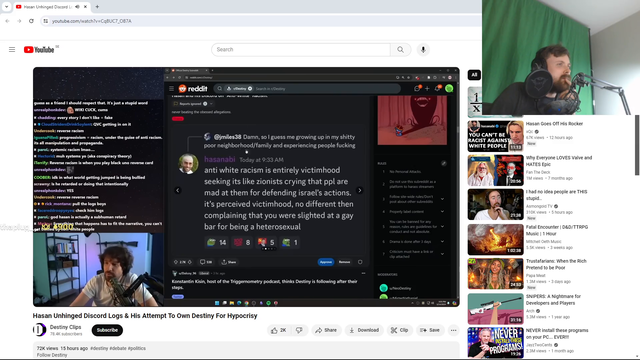Download this video
Screen dimensions: 640x360
pos(364,330)
